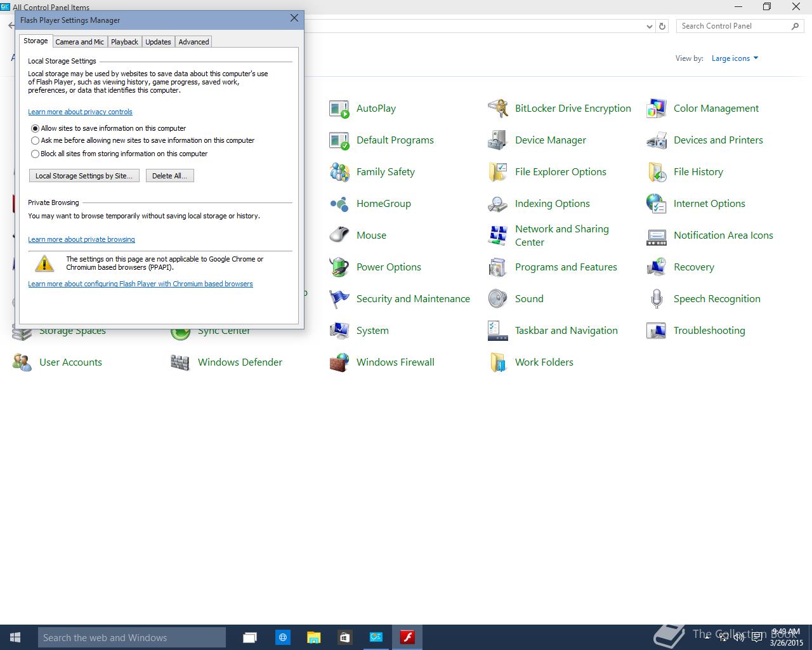Image resolution: width=812 pixels, height=650 pixels.
Task: Open the AutoPlay icon
Action: click(x=339, y=109)
